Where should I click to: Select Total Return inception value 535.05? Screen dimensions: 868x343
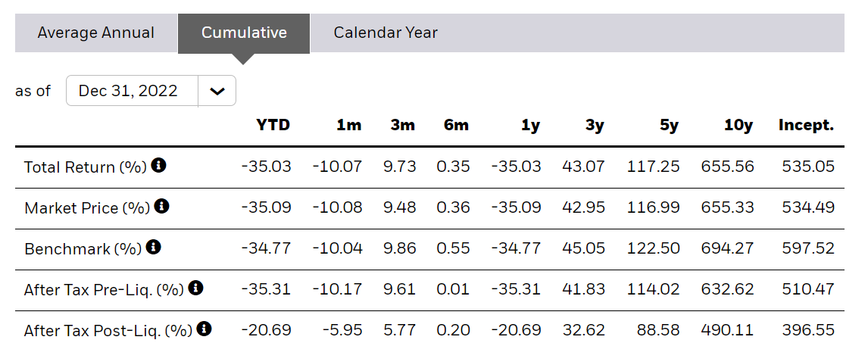tap(808, 166)
